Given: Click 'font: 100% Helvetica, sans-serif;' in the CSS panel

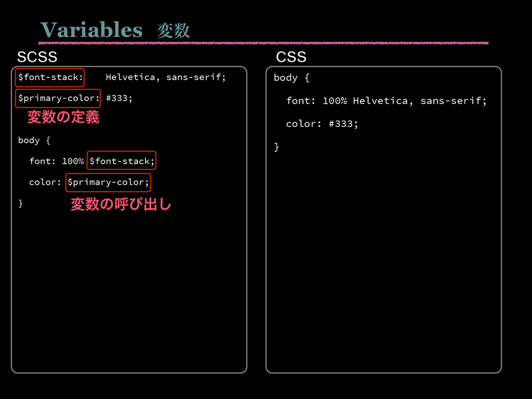Looking at the screenshot, I should pyautogui.click(x=387, y=101).
